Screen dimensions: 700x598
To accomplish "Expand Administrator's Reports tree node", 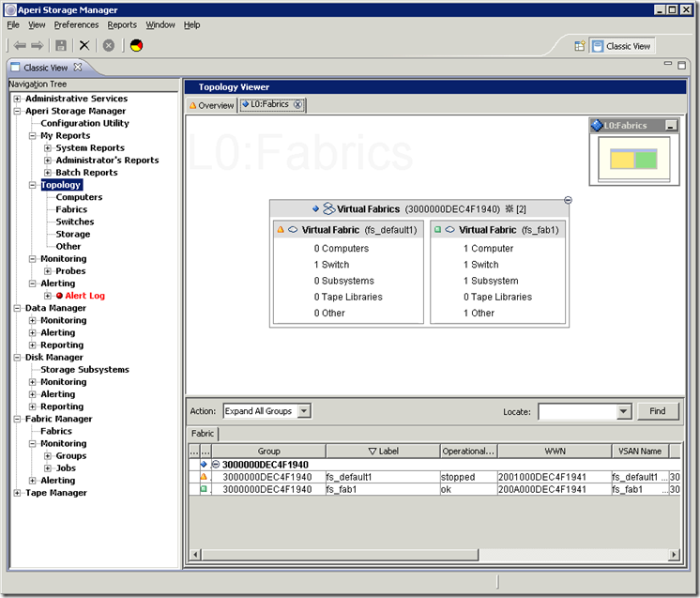I will pyautogui.click(x=48, y=161).
